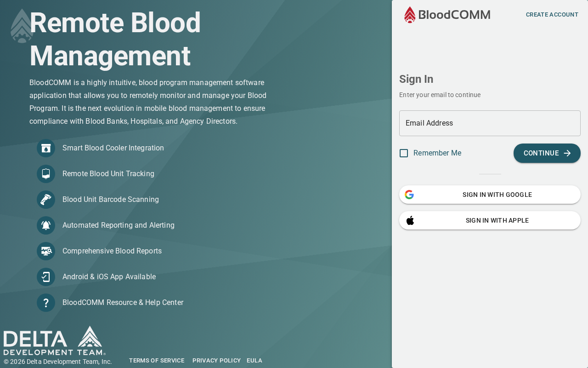Click the Smart Blood Cooler Integration text
Screen dimensions: 588x368
pos(113,148)
